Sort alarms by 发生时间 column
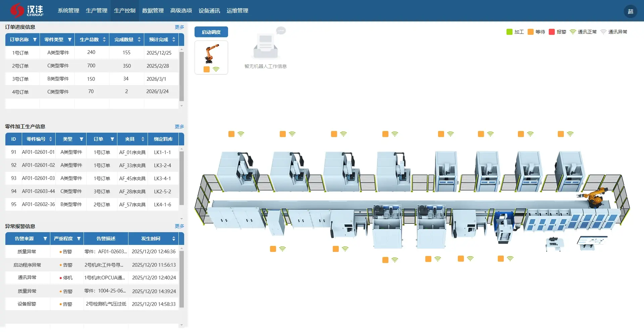 (x=173, y=239)
